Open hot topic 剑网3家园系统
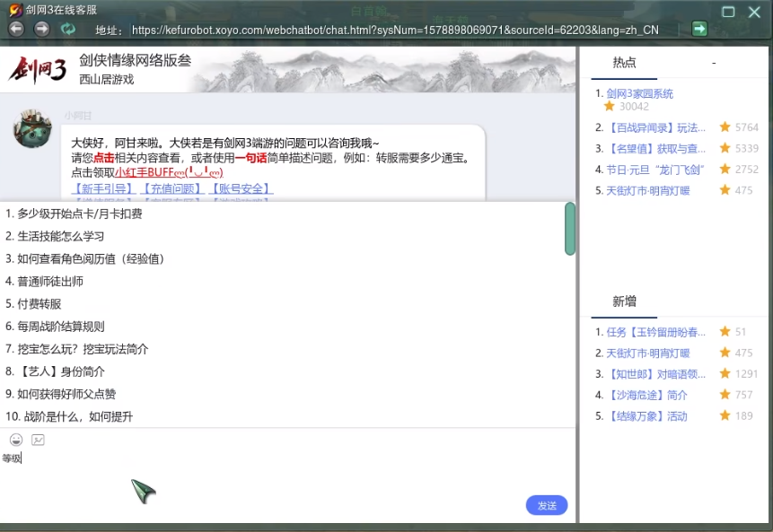 click(639, 93)
